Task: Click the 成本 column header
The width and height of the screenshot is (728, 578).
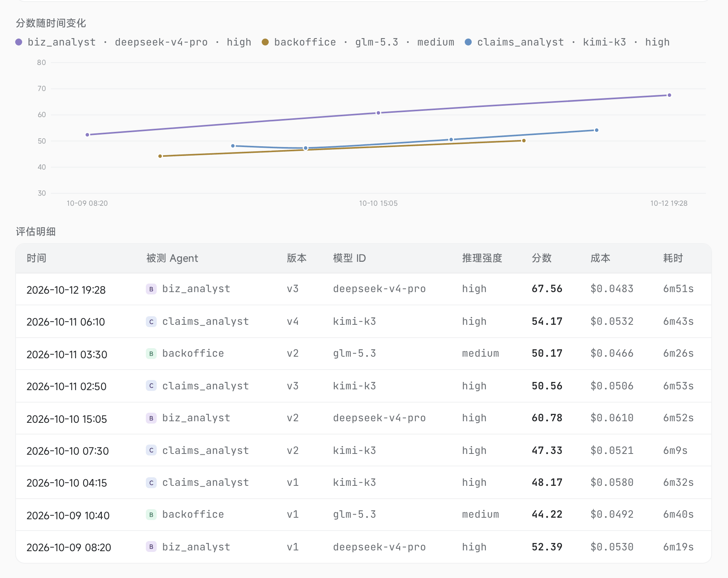Action: (x=600, y=258)
